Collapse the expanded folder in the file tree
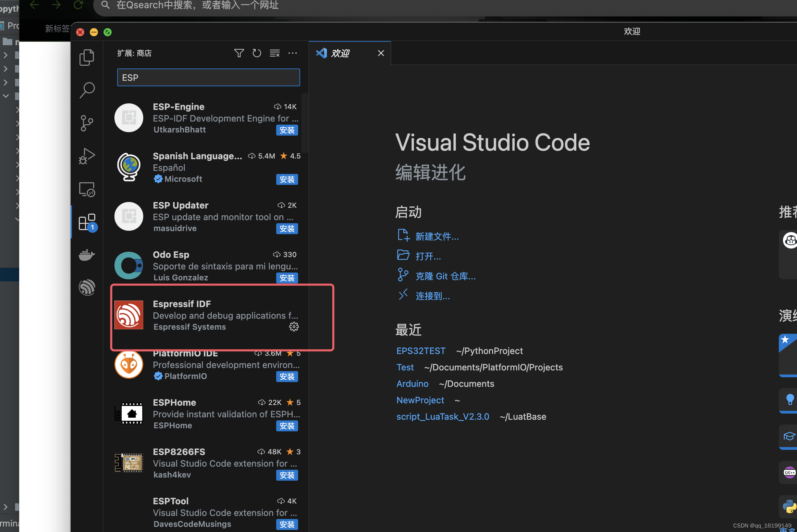The image size is (797, 532). tap(5, 96)
